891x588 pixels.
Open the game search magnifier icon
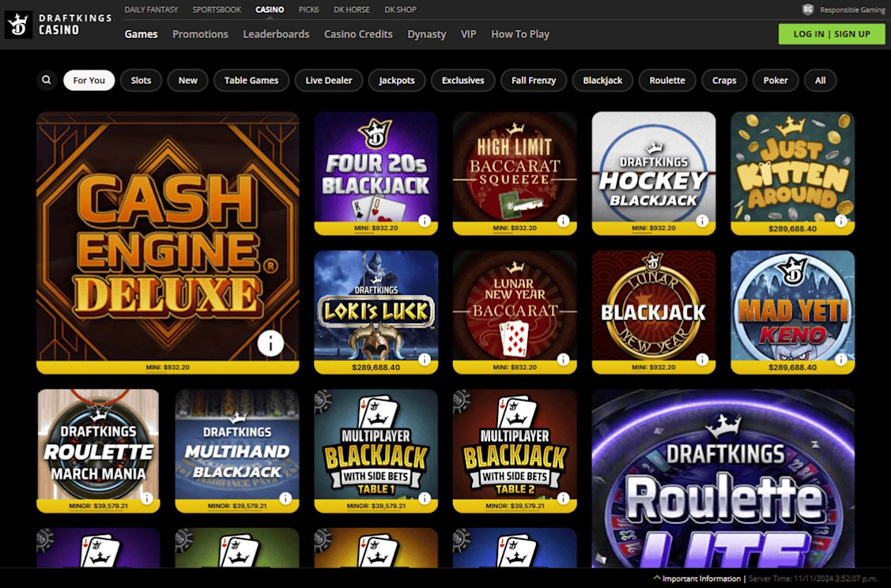(47, 80)
